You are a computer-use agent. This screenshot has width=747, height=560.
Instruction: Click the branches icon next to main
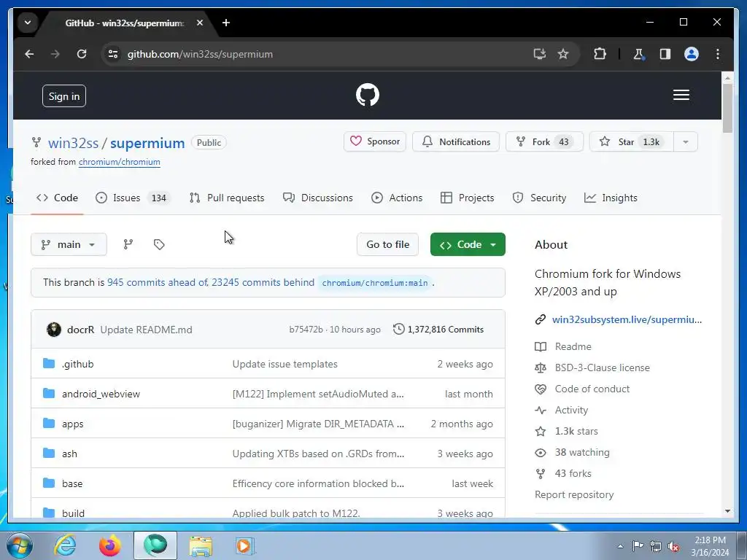pyautogui.click(x=128, y=244)
